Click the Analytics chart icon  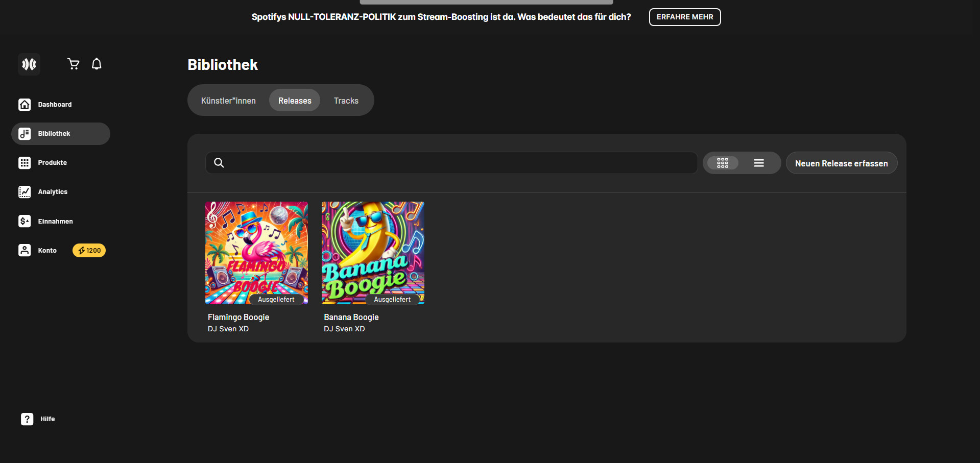click(x=25, y=192)
